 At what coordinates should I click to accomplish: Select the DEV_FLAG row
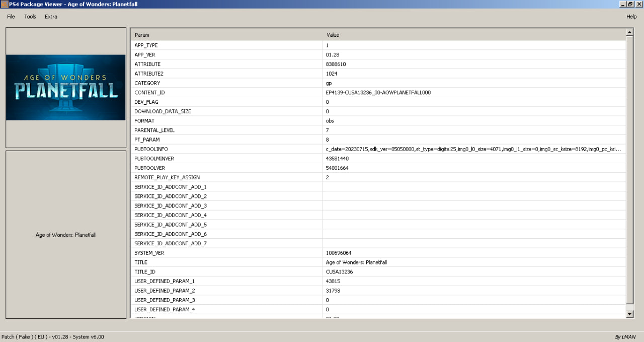(378, 102)
